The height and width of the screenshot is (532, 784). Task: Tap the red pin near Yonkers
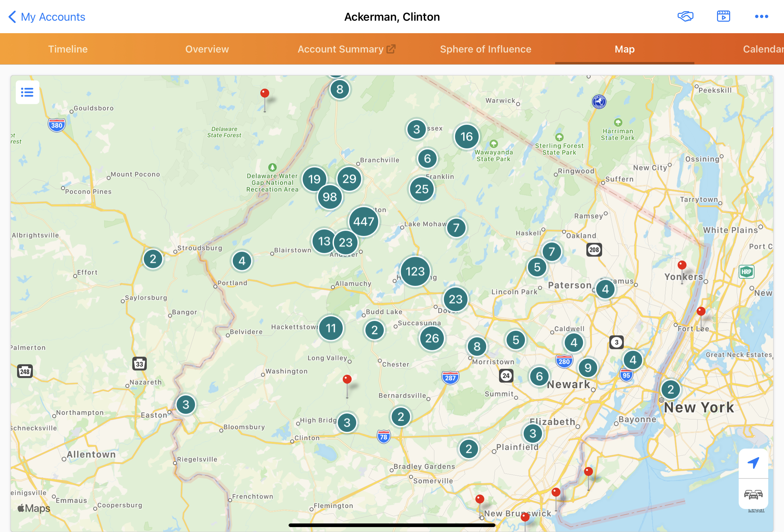tap(682, 265)
